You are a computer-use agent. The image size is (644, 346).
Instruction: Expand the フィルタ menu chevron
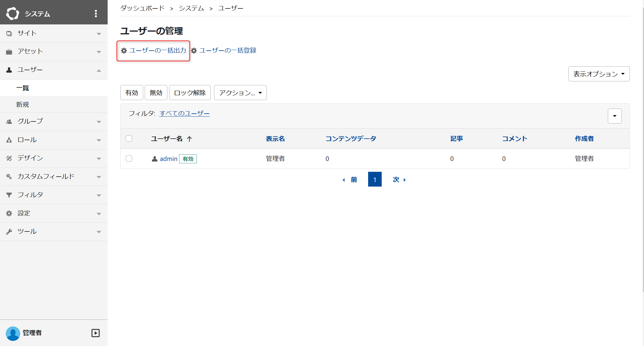[99, 195]
